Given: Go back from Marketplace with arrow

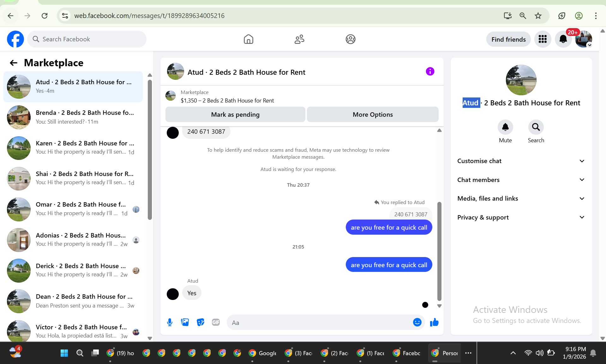Looking at the screenshot, I should (14, 63).
